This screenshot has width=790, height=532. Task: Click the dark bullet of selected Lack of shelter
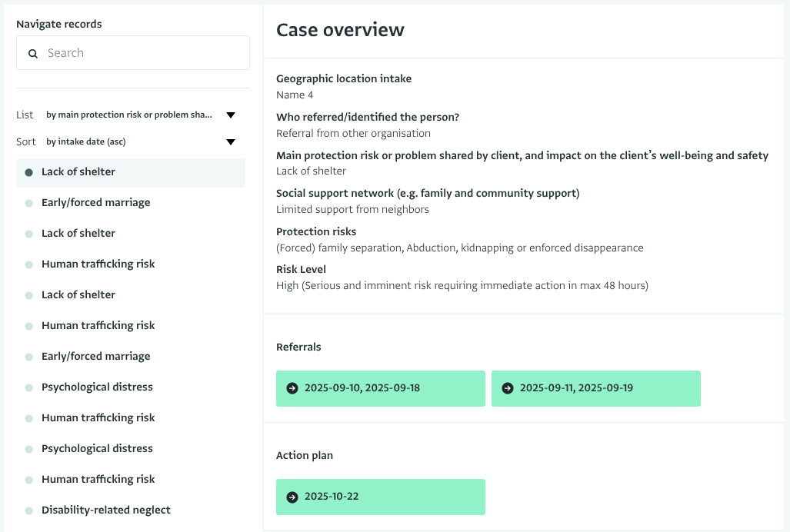(28, 172)
